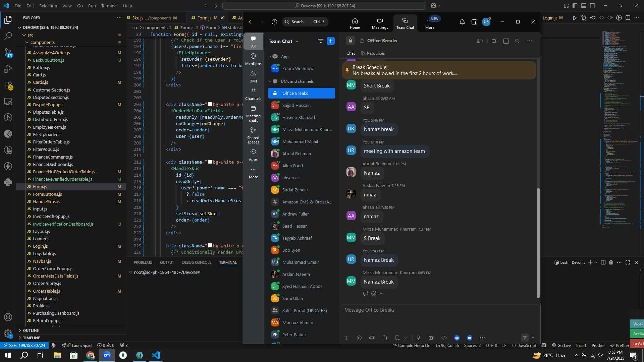Toggle primary sidebar layout icon

(575, 6)
